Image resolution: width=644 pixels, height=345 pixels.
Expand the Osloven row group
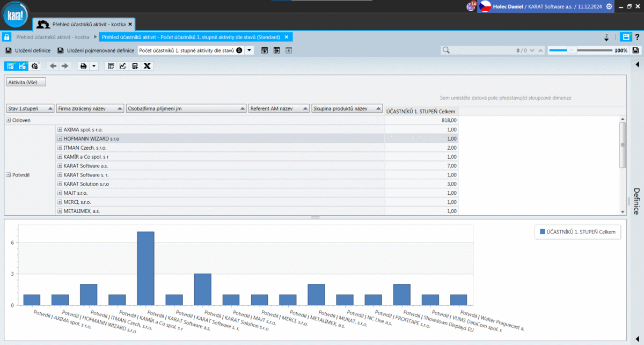tap(9, 120)
